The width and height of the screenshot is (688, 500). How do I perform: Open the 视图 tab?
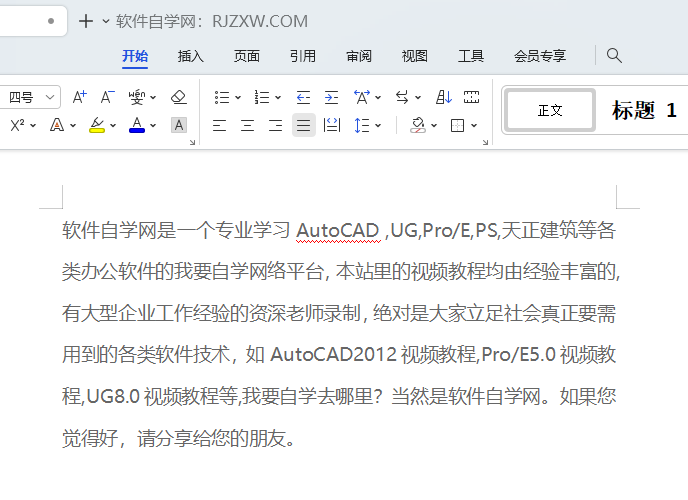(415, 56)
